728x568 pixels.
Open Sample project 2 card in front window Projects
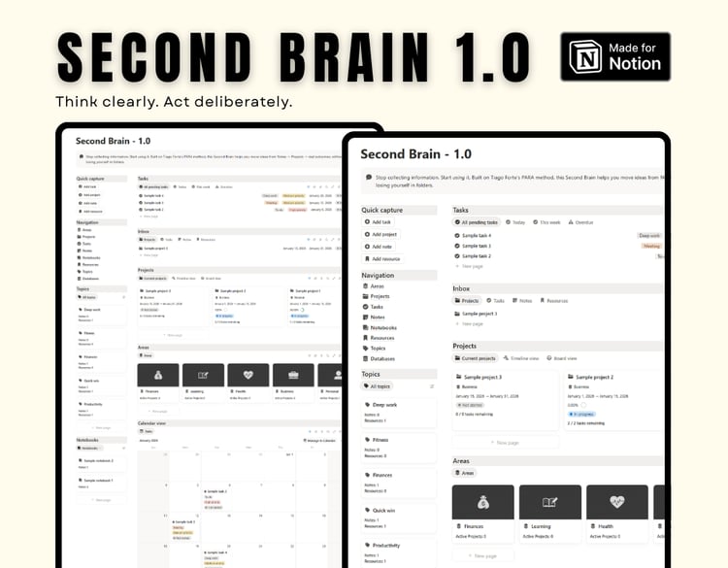click(612, 400)
